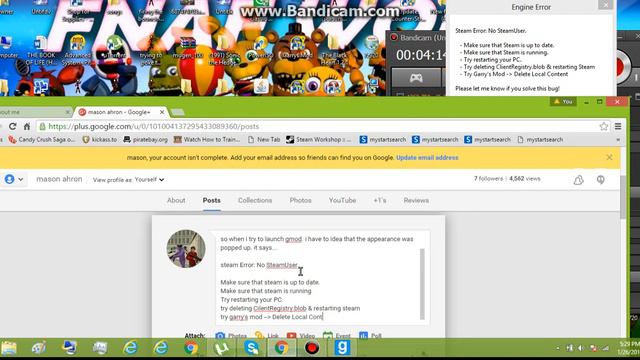Screen dimensions: 640x360
Task: Click the Update email address link
Action: click(427, 158)
